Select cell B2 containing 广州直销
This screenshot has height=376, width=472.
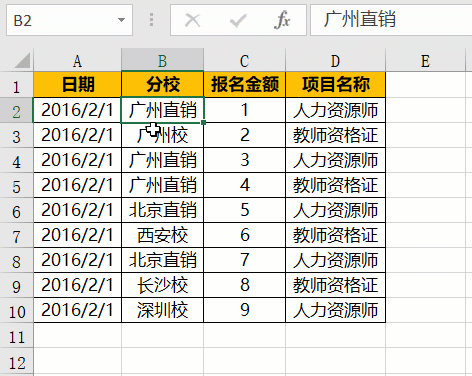(162, 110)
